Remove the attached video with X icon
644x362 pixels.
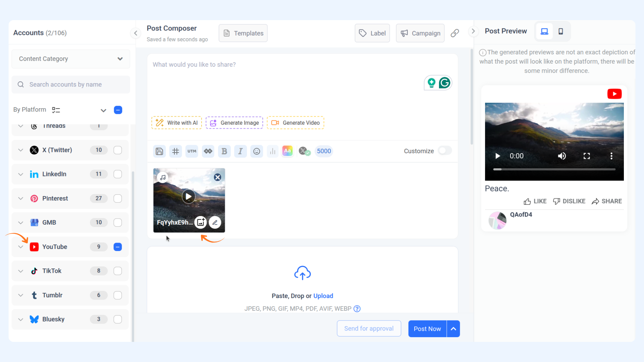(217, 177)
